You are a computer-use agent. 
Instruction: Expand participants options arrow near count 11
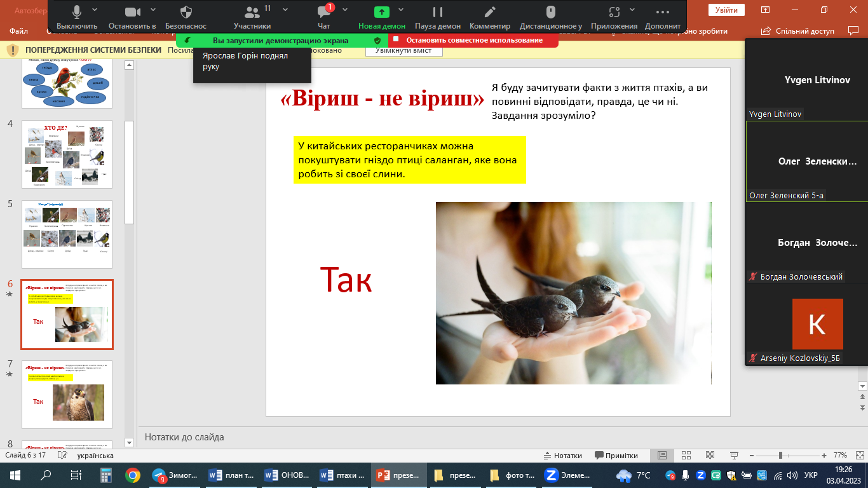[x=285, y=10]
